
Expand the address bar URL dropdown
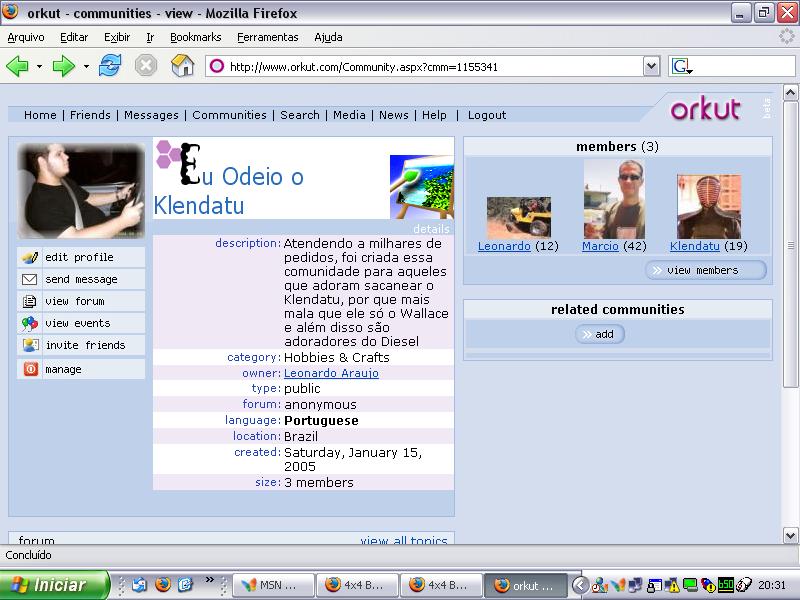[651, 66]
